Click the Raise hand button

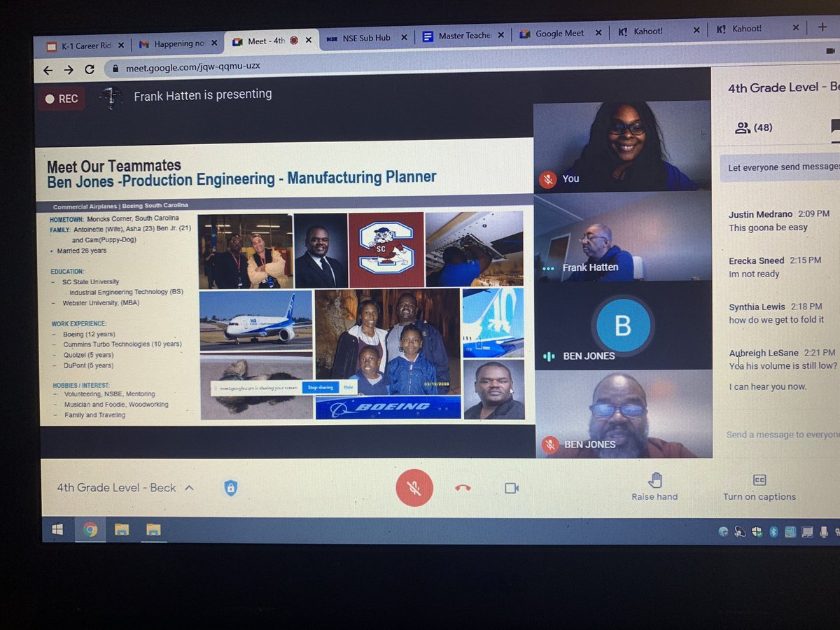point(654,487)
